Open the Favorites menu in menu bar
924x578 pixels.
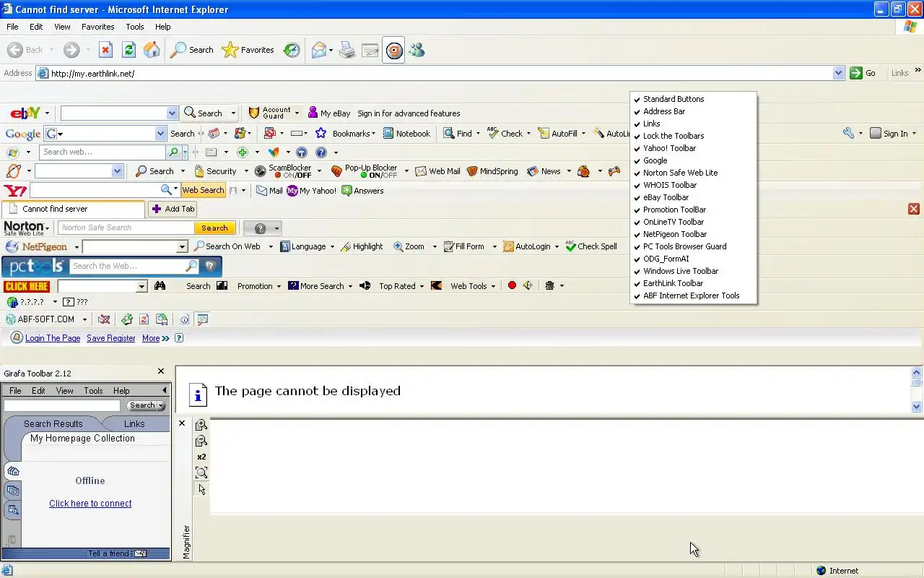pos(97,27)
